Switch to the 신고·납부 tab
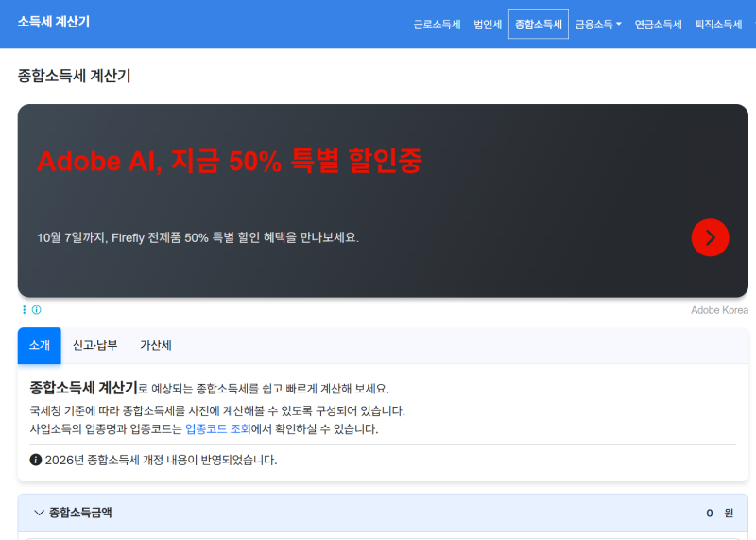 [x=95, y=345]
